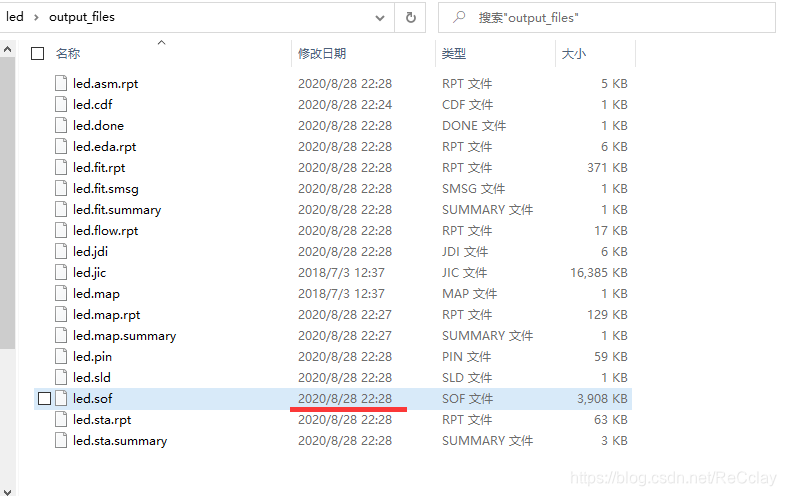The image size is (786, 496).
Task: Click the led.sta.rpt file icon
Action: (61, 419)
